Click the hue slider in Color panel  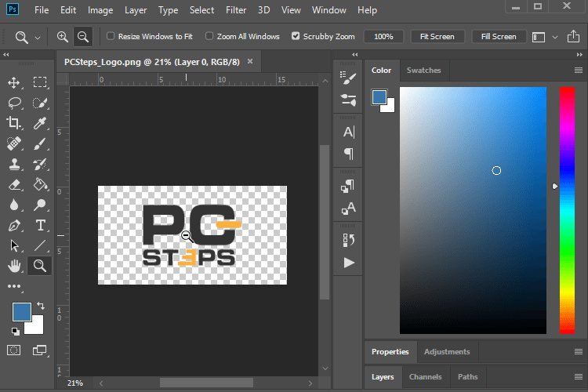[x=567, y=210]
